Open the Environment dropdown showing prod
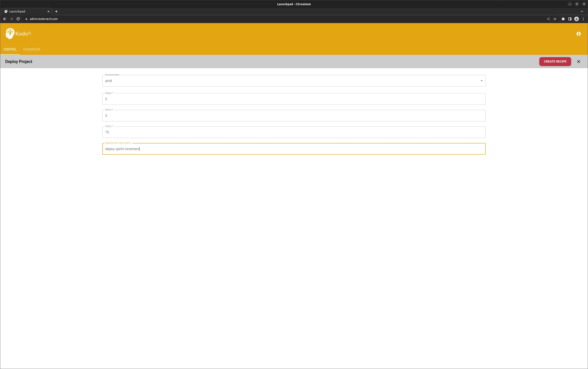The height and width of the screenshot is (369, 588). tap(294, 81)
